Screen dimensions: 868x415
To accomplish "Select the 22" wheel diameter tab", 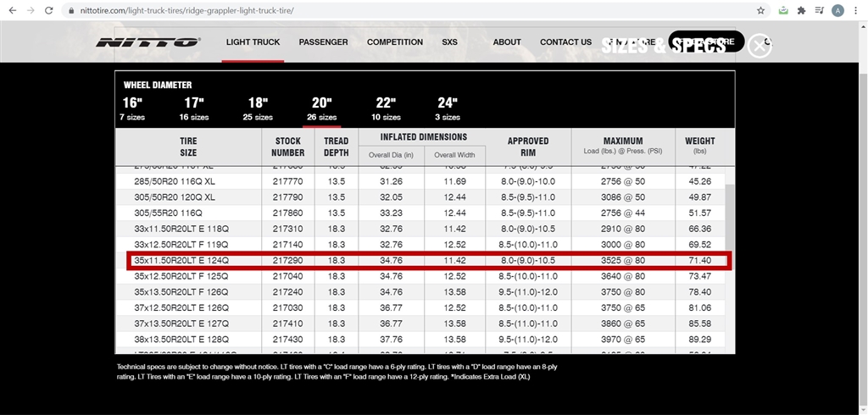I will 386,108.
